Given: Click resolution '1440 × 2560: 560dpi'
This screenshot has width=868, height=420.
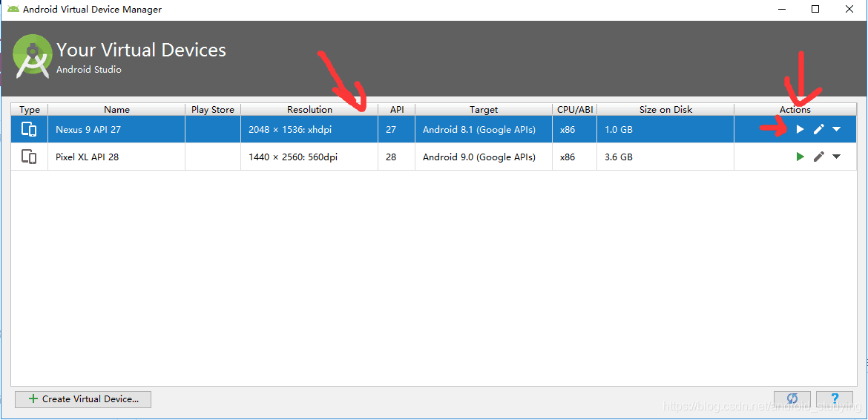Looking at the screenshot, I should click(309, 157).
